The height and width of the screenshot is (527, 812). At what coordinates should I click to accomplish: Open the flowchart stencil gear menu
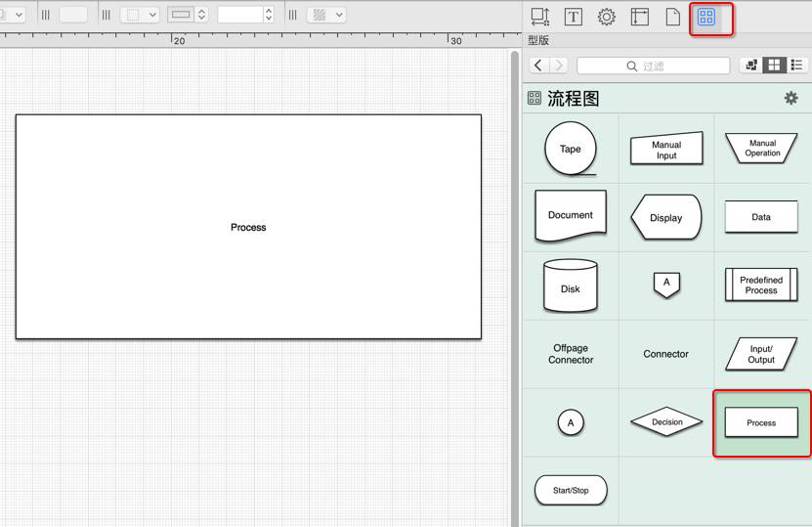click(x=791, y=98)
